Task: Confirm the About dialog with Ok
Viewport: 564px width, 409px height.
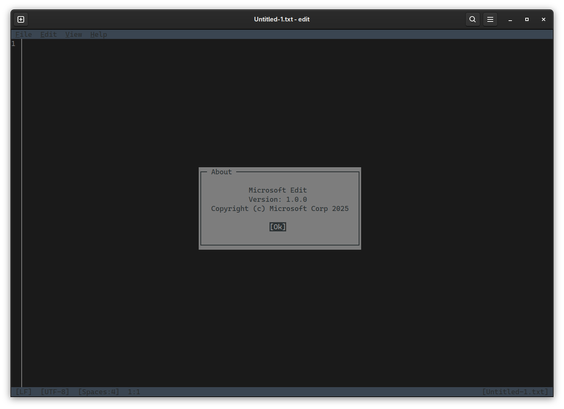Action: coord(278,227)
